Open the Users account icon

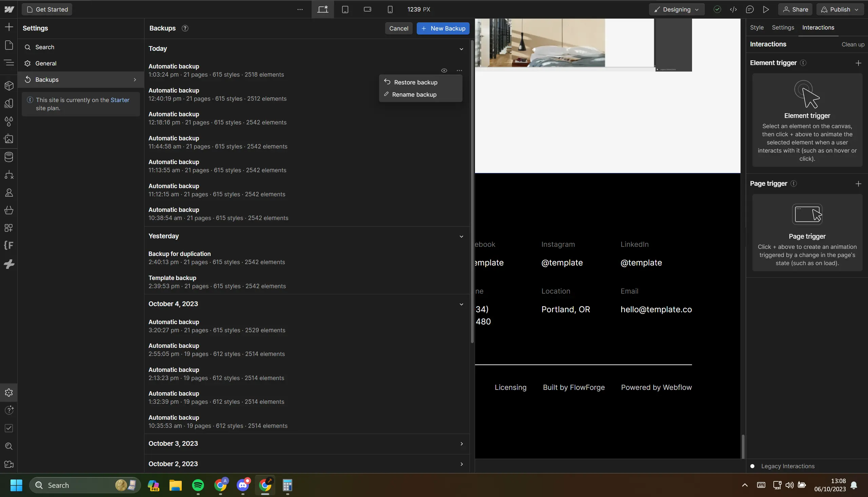[x=9, y=193]
